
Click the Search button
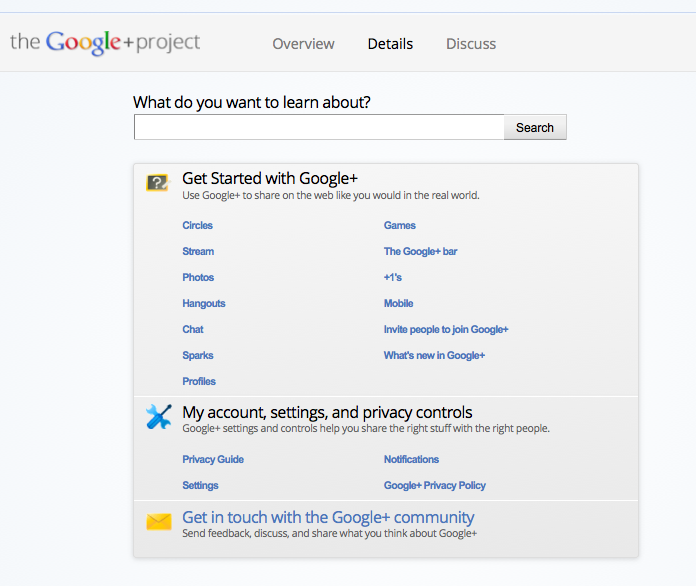point(535,127)
